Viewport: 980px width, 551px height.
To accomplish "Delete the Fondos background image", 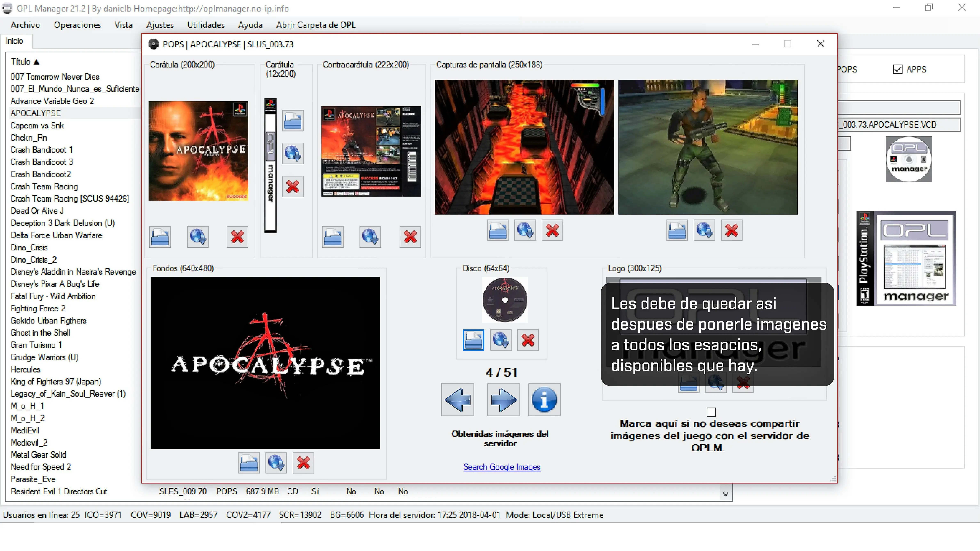I will 303,463.
